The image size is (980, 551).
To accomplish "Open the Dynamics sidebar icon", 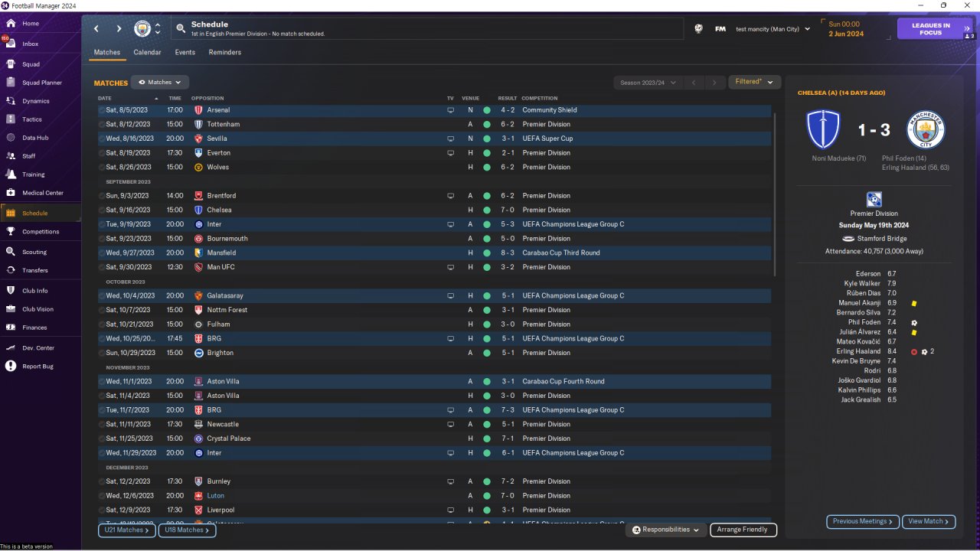I will click(x=11, y=101).
